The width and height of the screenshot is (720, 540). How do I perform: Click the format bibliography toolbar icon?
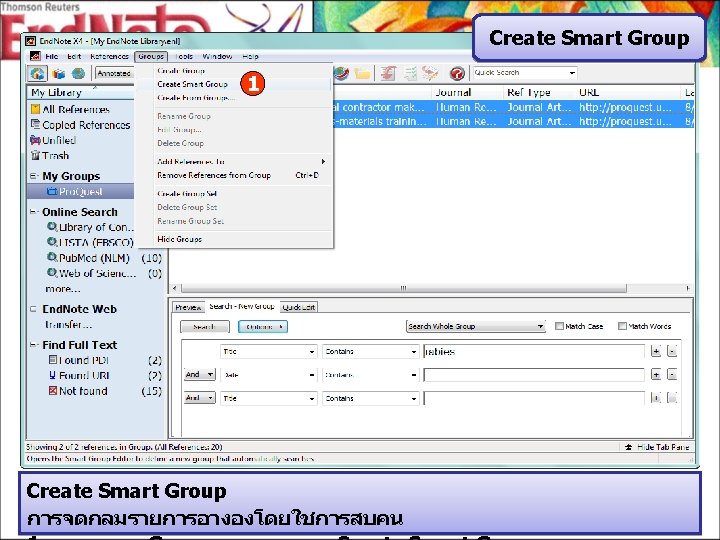pos(388,73)
